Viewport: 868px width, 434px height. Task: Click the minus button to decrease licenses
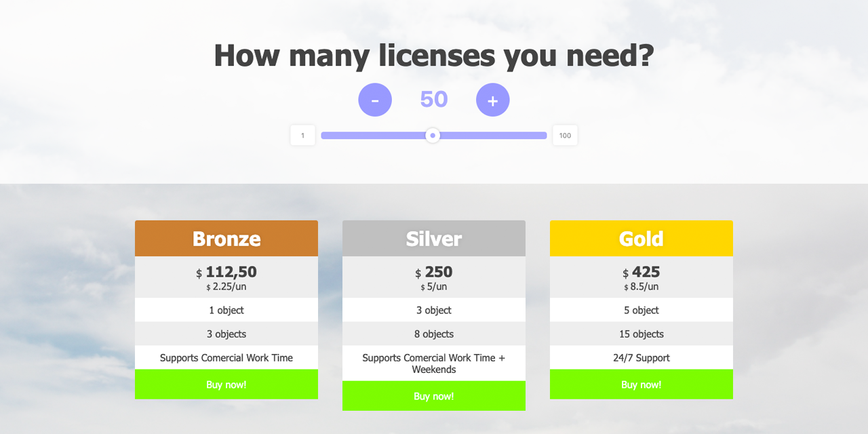coord(375,100)
